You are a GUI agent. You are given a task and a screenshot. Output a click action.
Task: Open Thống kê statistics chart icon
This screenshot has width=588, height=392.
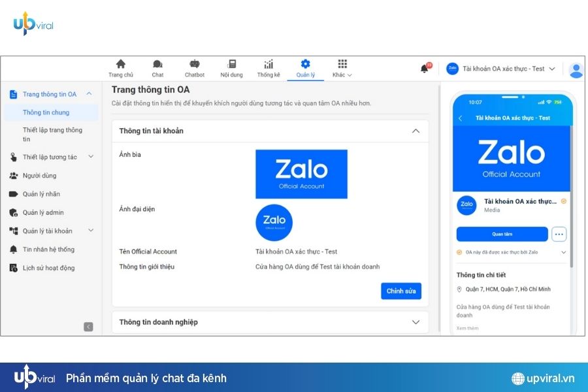tap(269, 64)
